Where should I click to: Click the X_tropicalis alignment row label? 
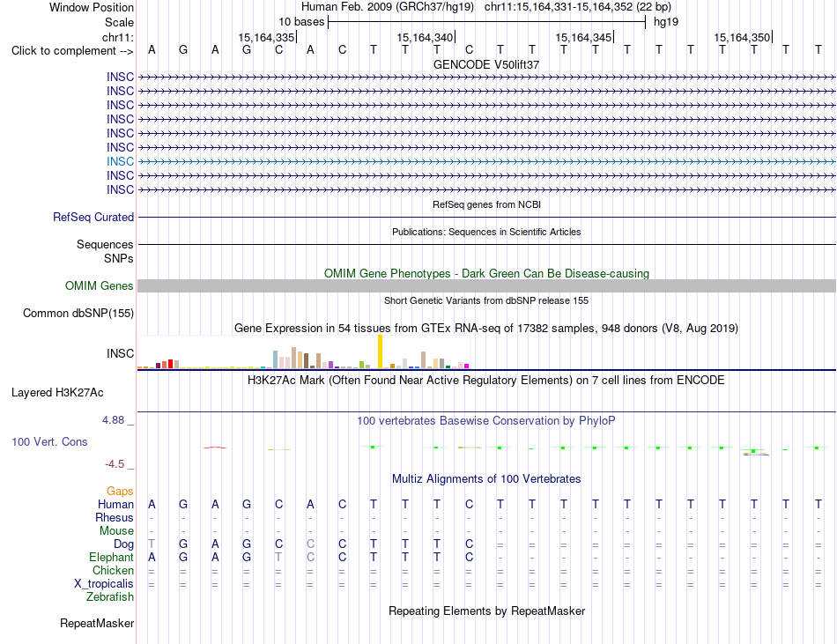pyautogui.click(x=104, y=584)
